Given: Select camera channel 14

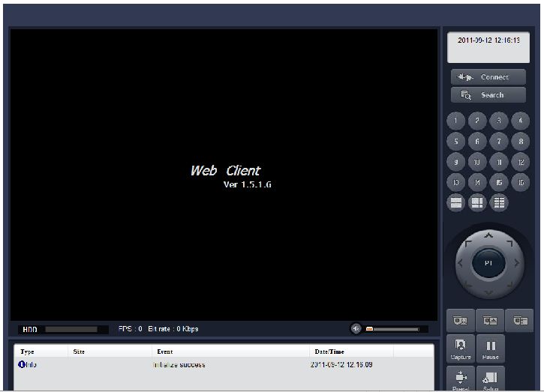Looking at the screenshot, I should [x=477, y=183].
